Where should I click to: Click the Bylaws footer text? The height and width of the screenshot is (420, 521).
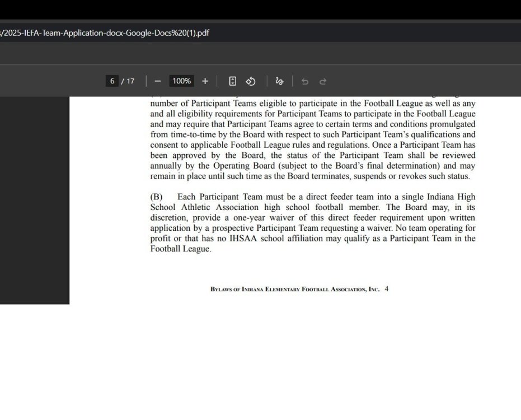tap(295, 289)
